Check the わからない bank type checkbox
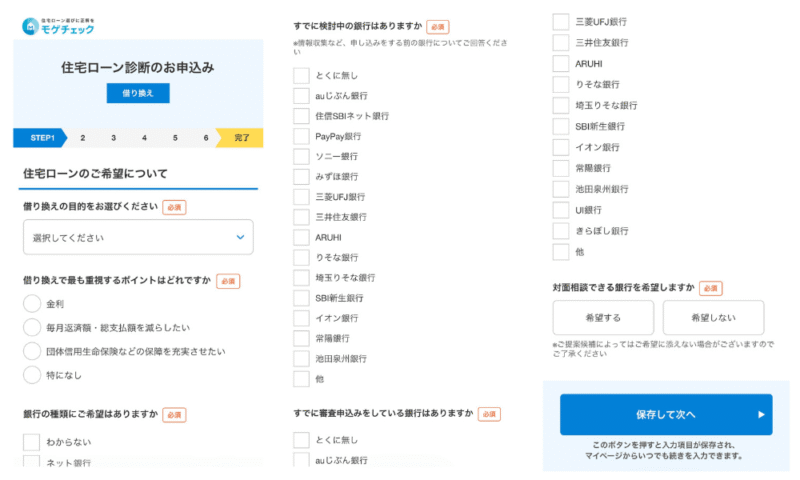This screenshot has height=480, width=800. click(x=31, y=442)
